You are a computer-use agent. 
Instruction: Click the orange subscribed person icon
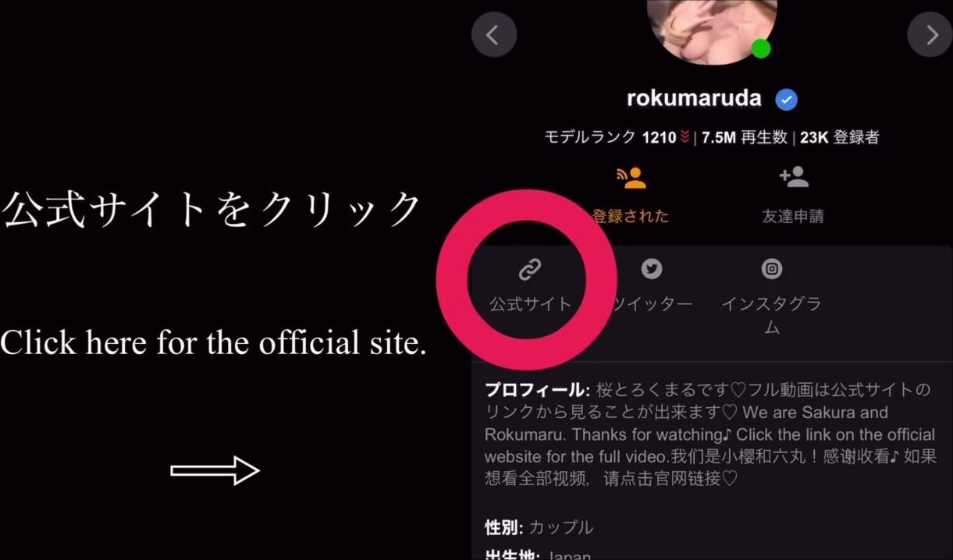pyautogui.click(x=631, y=178)
